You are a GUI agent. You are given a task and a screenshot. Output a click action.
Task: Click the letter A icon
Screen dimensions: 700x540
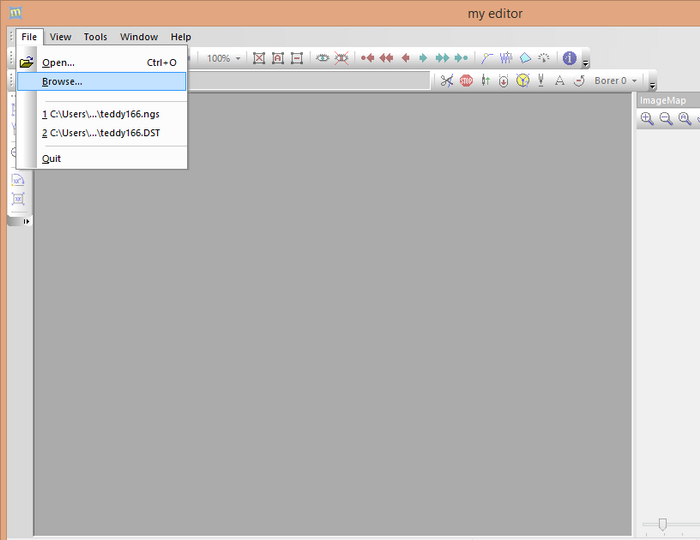pyautogui.click(x=559, y=81)
